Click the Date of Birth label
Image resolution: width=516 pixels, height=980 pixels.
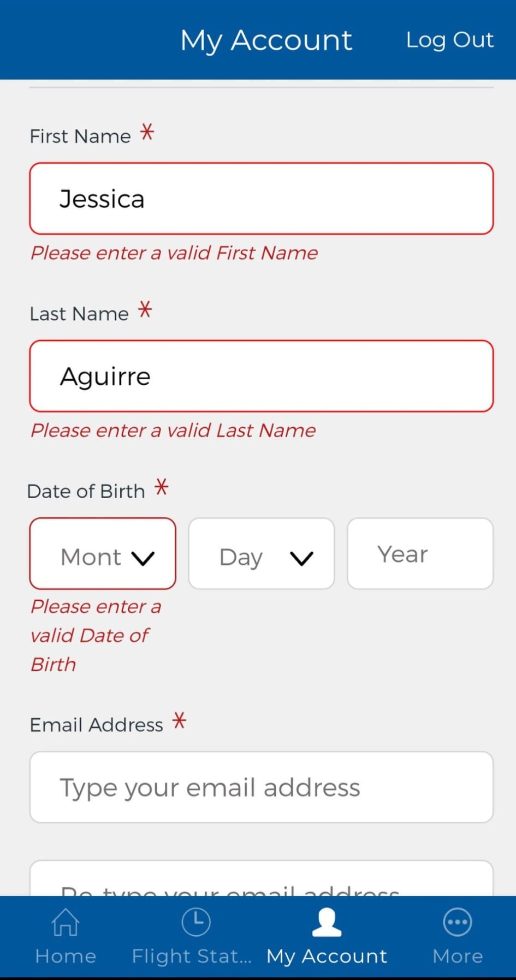(x=86, y=491)
